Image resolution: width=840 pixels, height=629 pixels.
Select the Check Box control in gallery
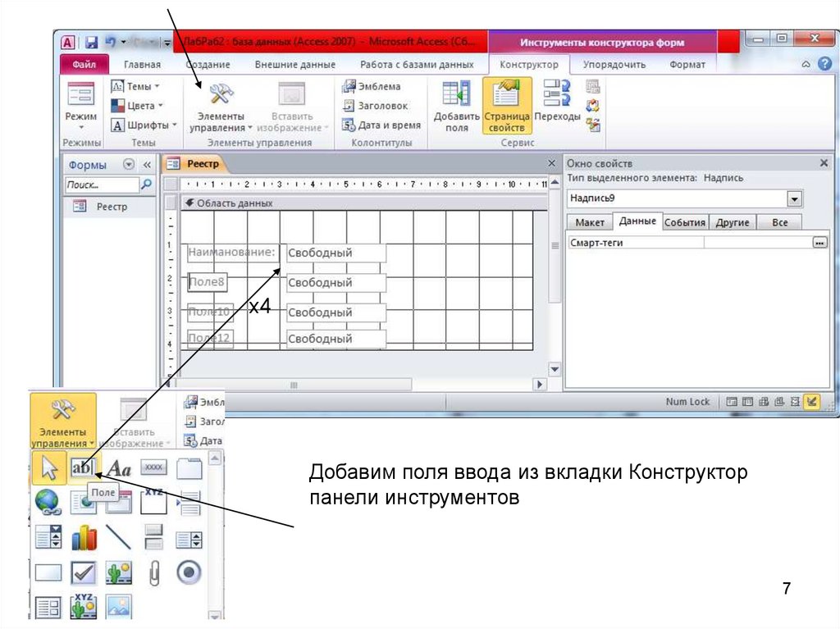[84, 572]
